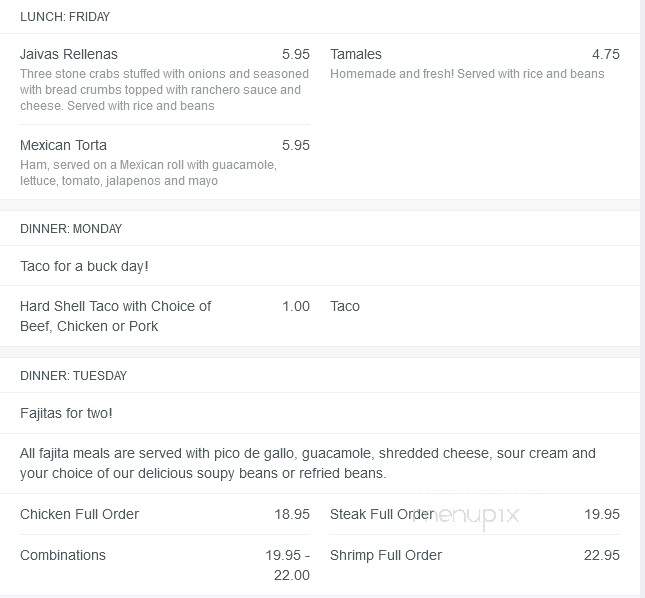The image size is (645, 598).
Task: Click the Jaivas Rellenas description text
Action: tap(164, 90)
